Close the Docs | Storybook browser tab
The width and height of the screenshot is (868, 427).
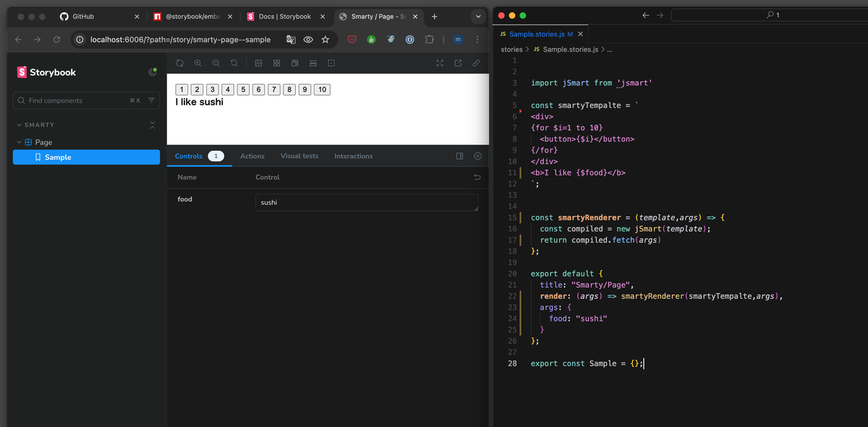pos(322,16)
